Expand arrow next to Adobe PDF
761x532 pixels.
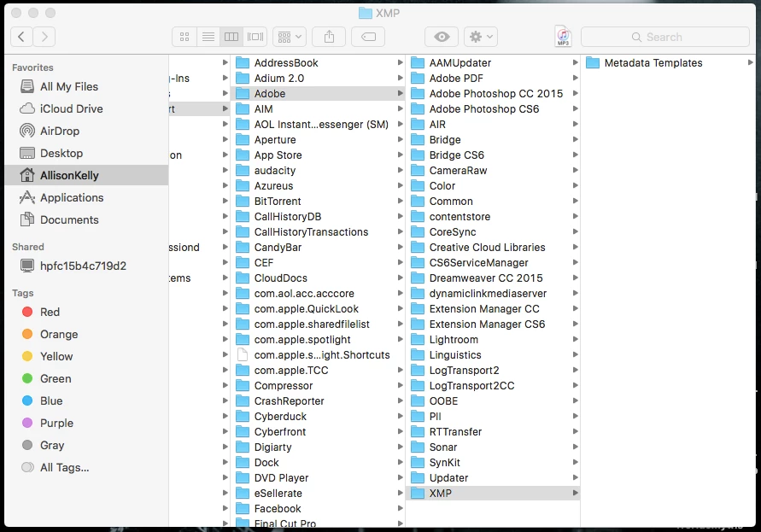(x=575, y=79)
